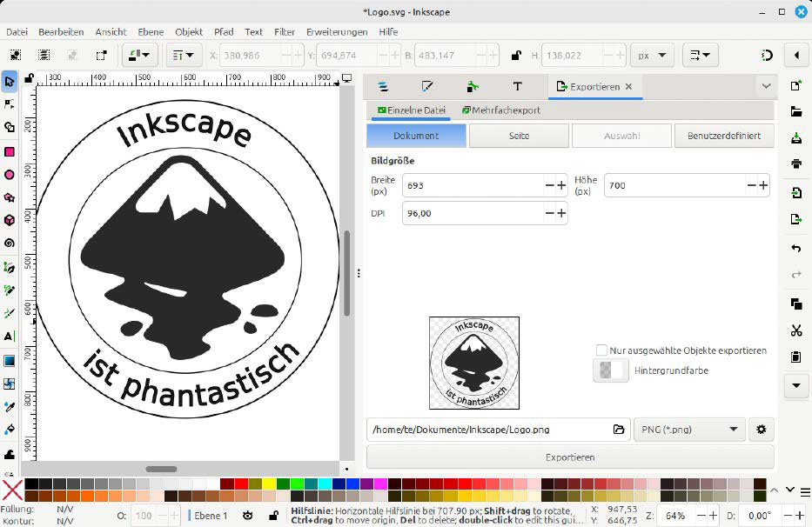
Task: Increase Breite with plus button
Action: pyautogui.click(x=561, y=185)
